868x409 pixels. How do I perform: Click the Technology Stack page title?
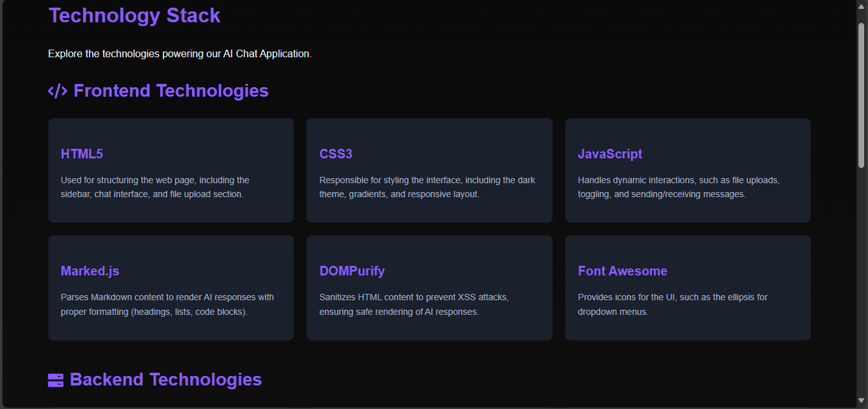click(134, 15)
